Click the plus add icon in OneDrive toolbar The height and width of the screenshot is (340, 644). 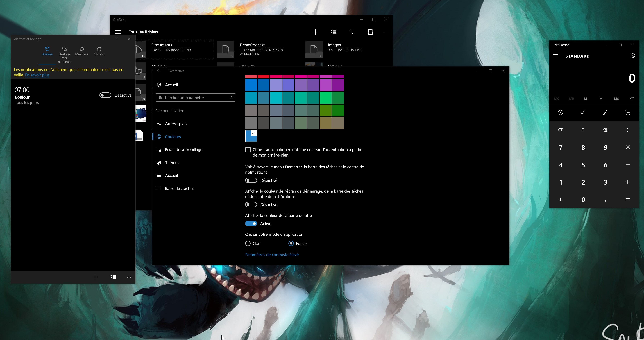click(x=315, y=32)
